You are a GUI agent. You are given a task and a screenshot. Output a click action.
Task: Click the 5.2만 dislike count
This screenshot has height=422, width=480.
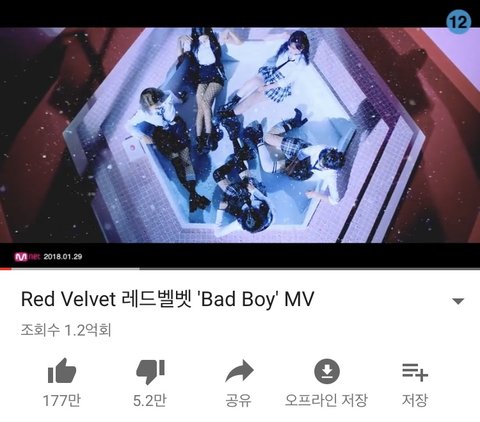tap(150, 400)
